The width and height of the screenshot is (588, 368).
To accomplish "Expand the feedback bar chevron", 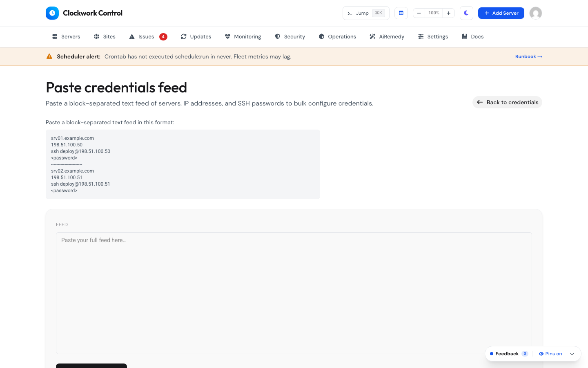I will coord(572,354).
